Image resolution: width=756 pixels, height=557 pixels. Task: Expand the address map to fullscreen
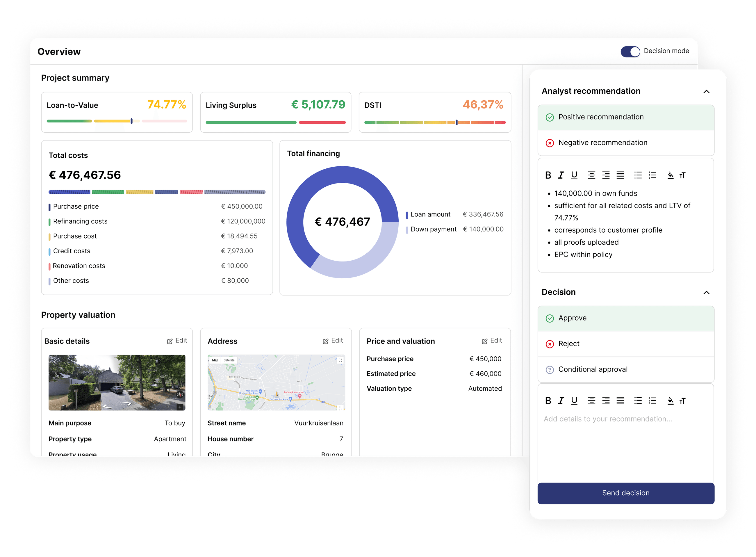340,360
